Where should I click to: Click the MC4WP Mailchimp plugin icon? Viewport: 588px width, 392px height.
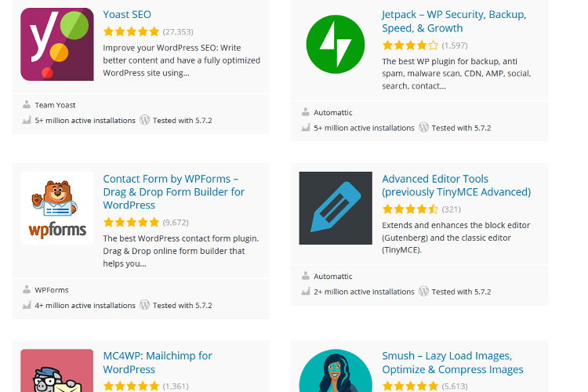[57, 371]
